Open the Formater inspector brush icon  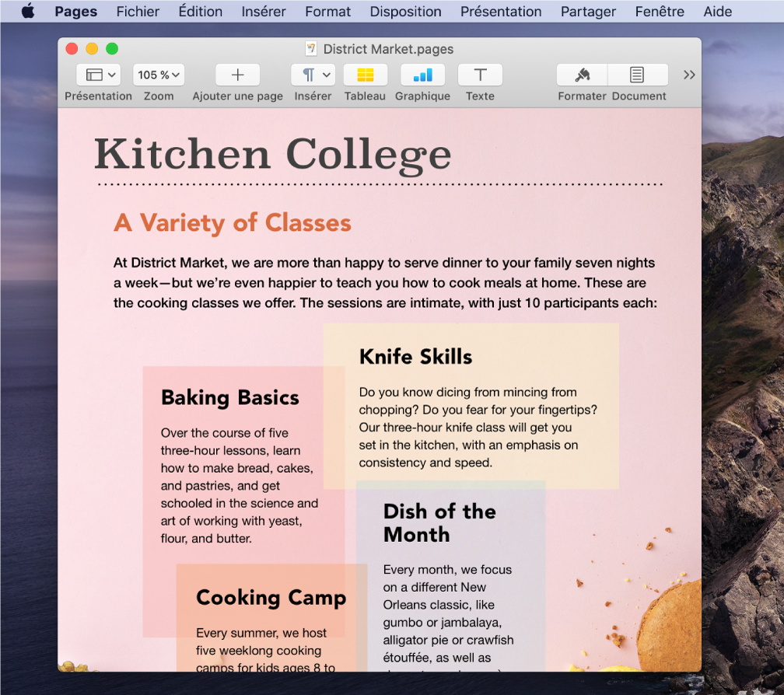pos(582,75)
